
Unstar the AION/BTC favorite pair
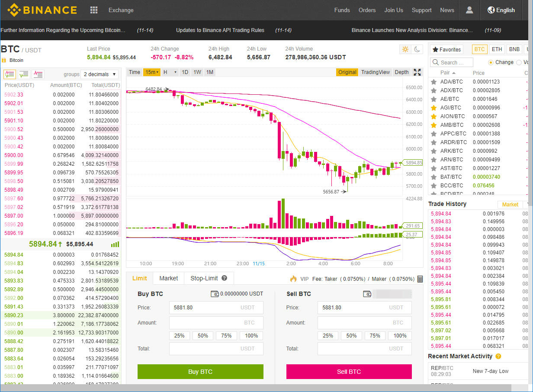pyautogui.click(x=433, y=116)
